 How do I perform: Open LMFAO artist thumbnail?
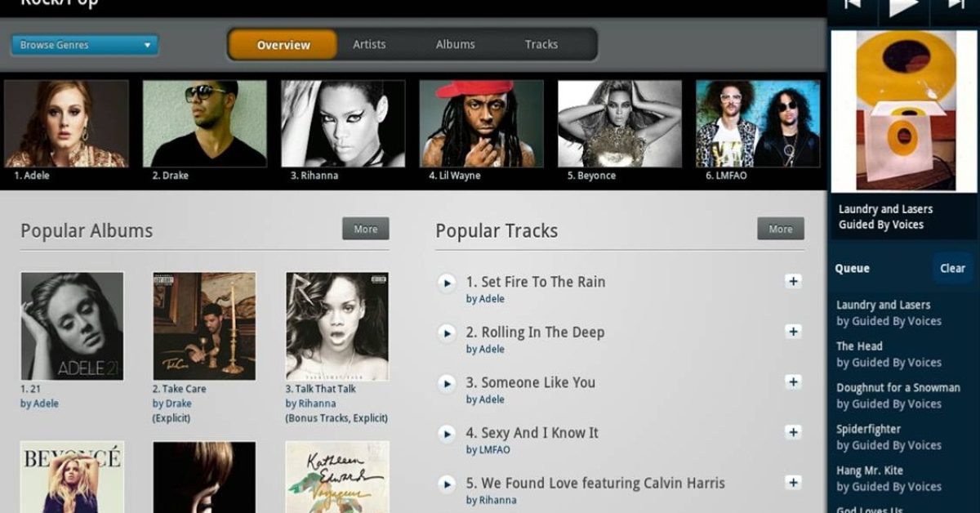758,123
